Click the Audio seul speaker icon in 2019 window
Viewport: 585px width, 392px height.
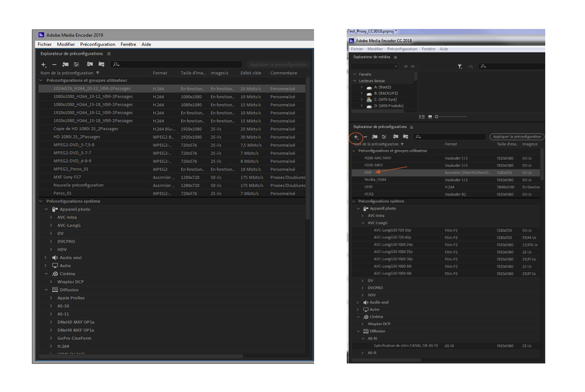click(55, 258)
